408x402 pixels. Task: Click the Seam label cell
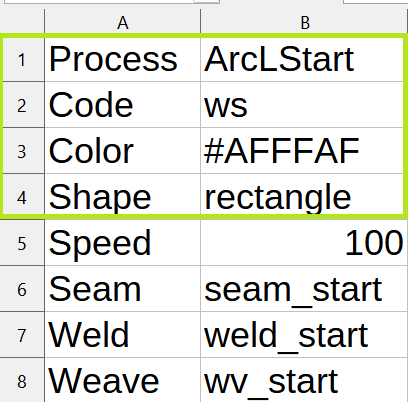tap(122, 289)
